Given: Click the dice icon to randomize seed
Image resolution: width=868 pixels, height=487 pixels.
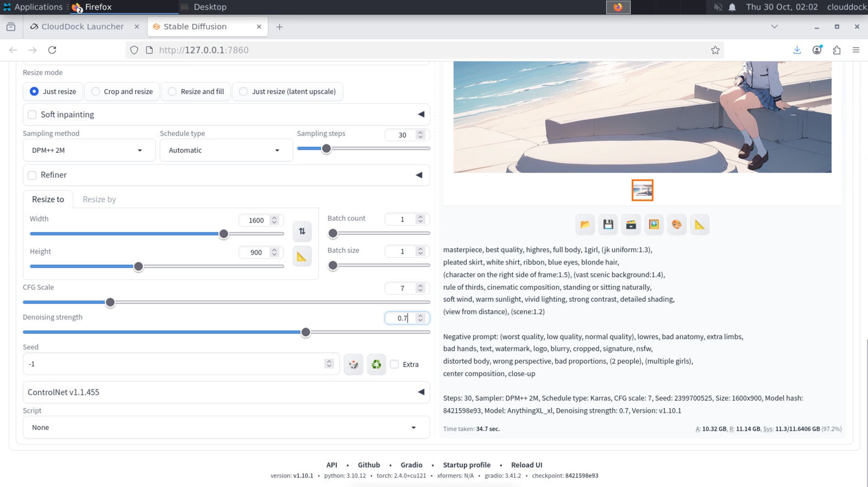Looking at the screenshot, I should click(354, 364).
